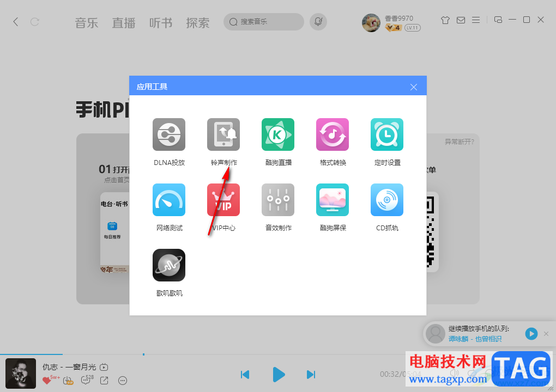
Task: Click the 异常断开? help link
Action: [459, 142]
